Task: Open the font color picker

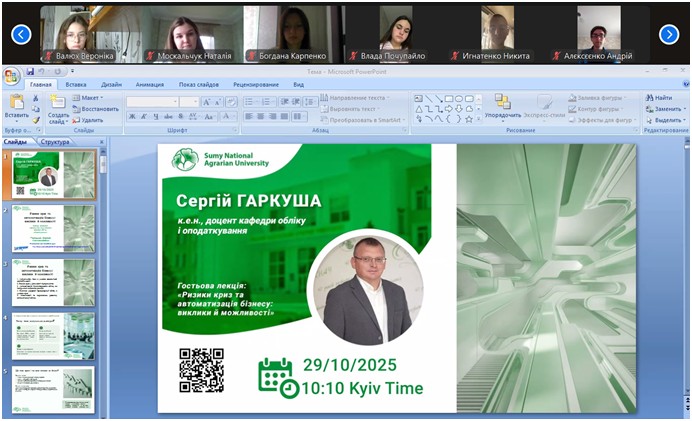Action: click(225, 117)
